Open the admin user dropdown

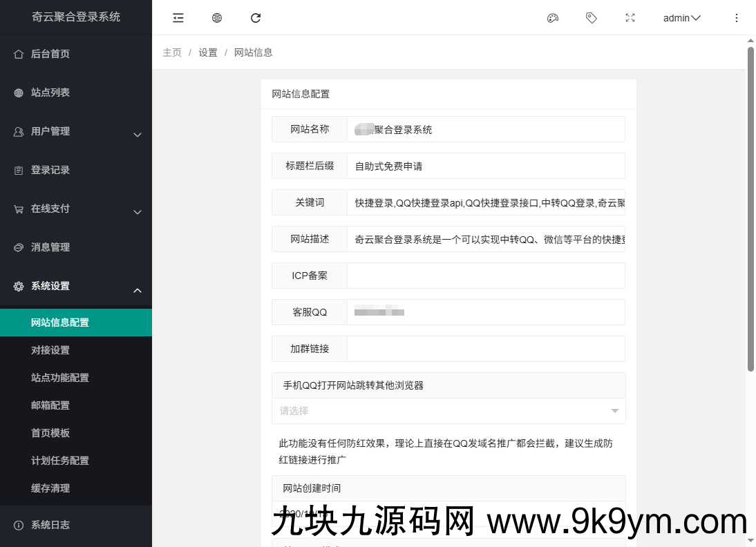click(x=682, y=18)
